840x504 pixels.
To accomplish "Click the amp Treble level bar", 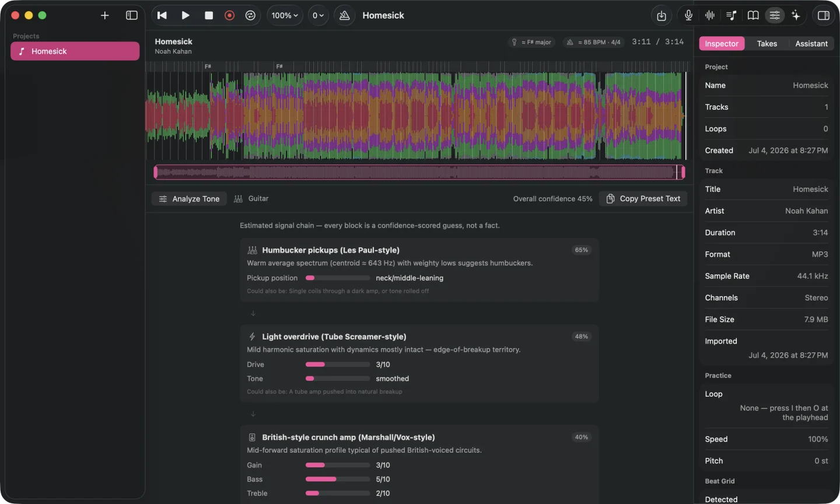I will click(338, 494).
